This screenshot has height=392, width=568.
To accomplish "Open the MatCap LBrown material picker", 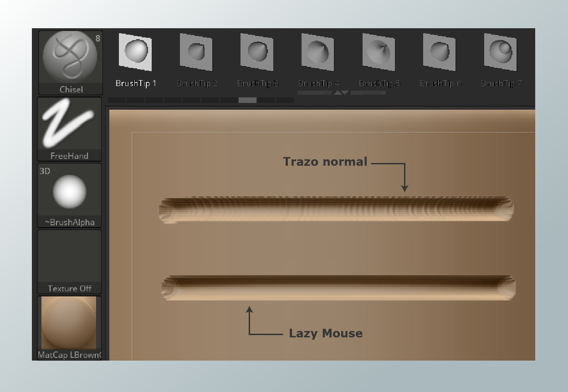I will [69, 323].
